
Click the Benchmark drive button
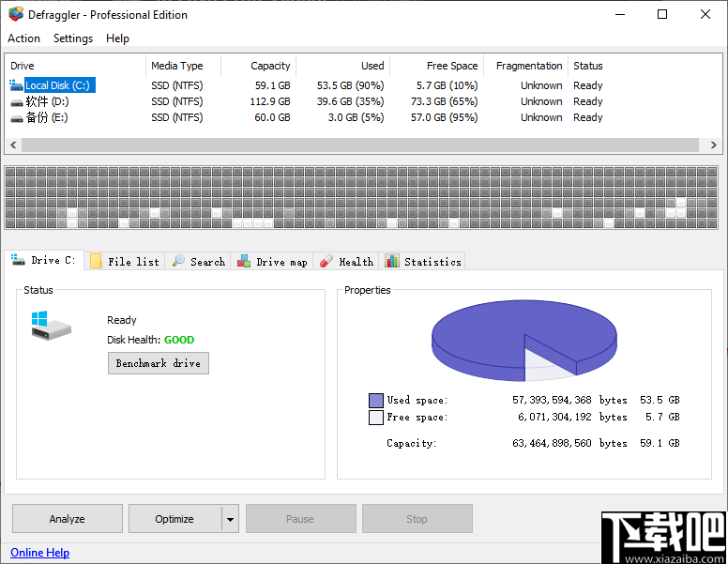(159, 363)
